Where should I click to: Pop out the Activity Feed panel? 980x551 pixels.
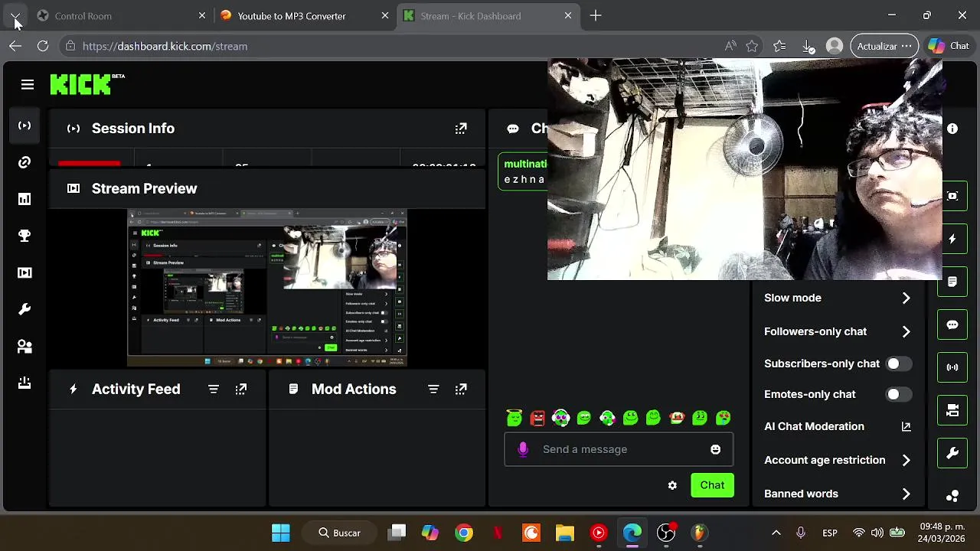(241, 390)
